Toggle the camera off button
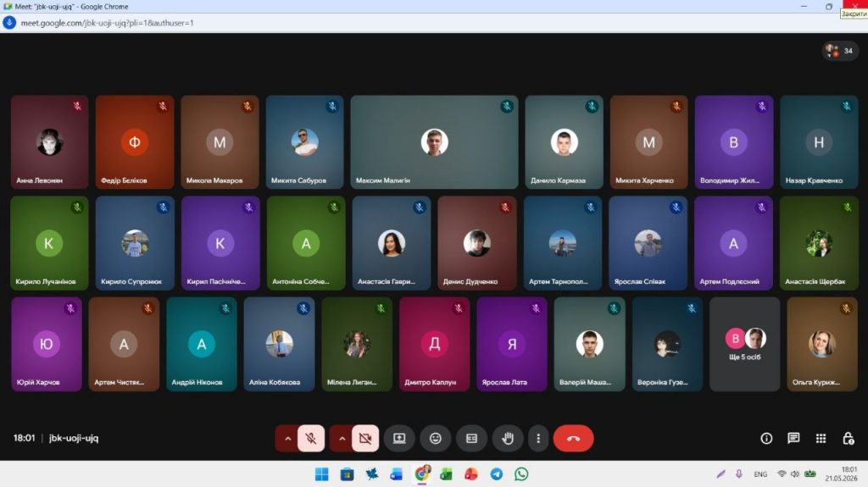868x487 pixels. coord(364,439)
